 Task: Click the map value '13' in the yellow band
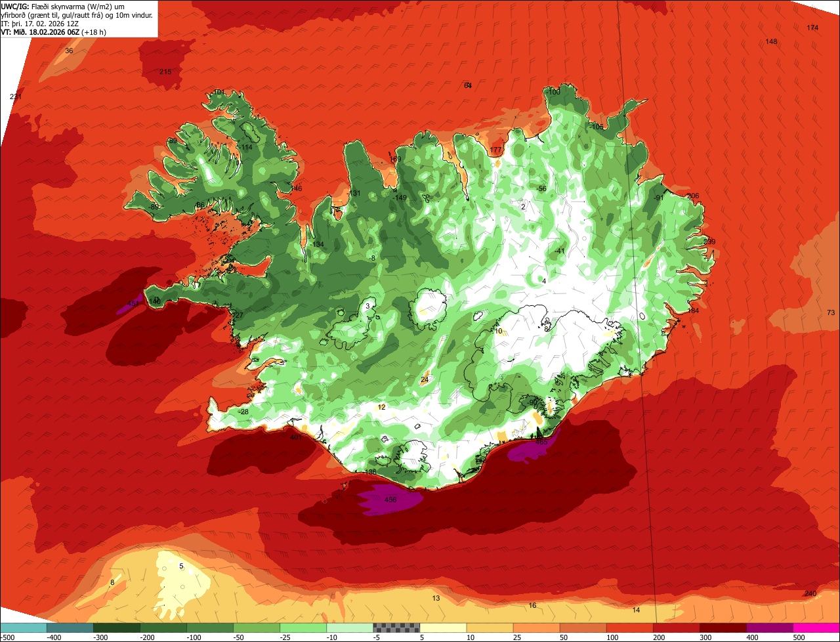point(436,598)
